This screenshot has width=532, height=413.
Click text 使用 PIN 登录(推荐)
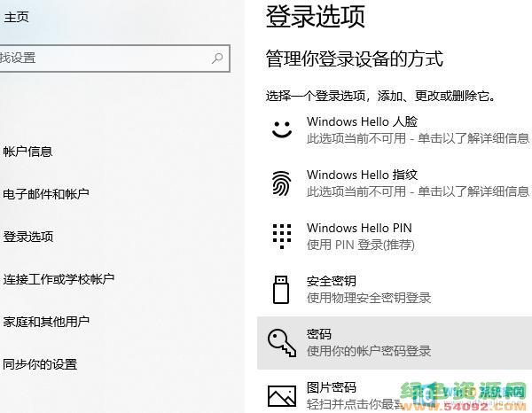361,245
